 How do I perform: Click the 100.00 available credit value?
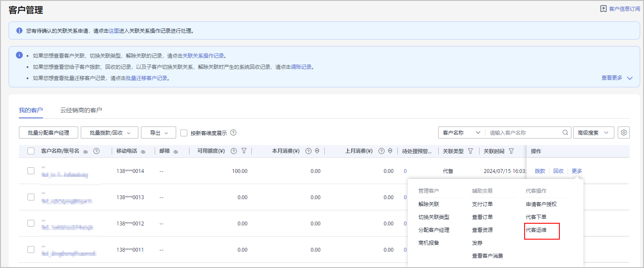point(240,171)
